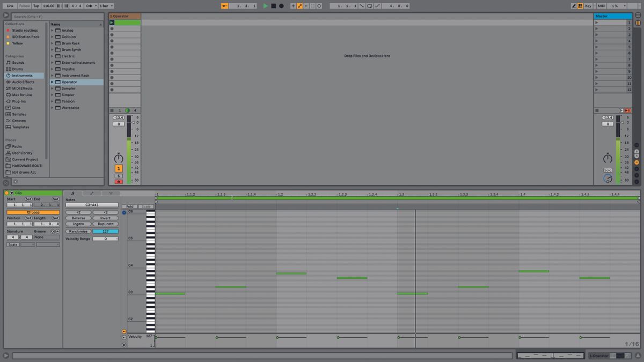Switch on MIDI Map mode

(x=602, y=6)
